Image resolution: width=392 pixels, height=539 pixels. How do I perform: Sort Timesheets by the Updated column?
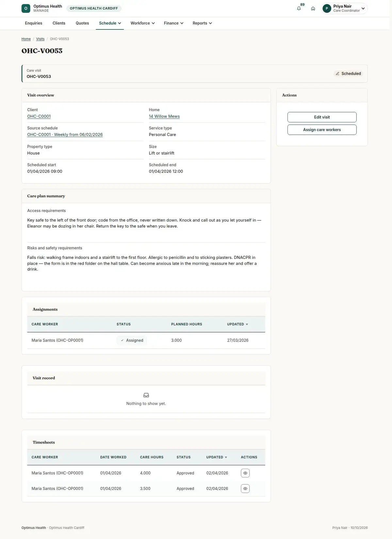click(x=217, y=457)
